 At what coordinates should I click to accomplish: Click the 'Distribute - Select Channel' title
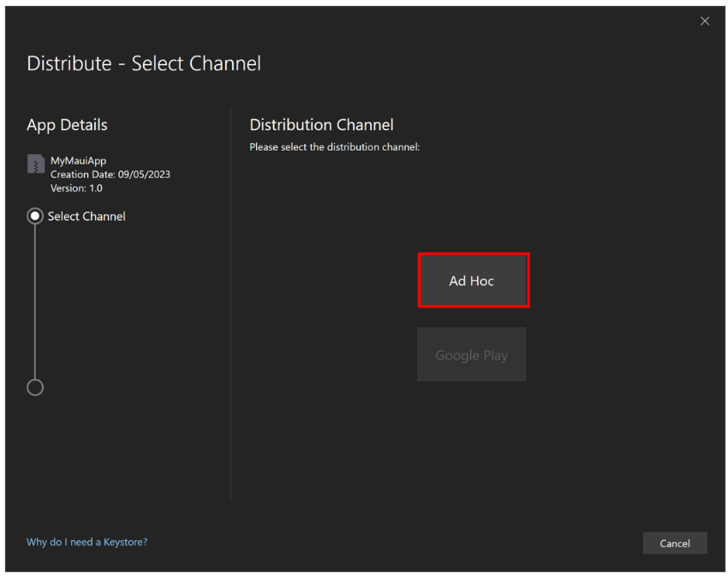[x=144, y=63]
